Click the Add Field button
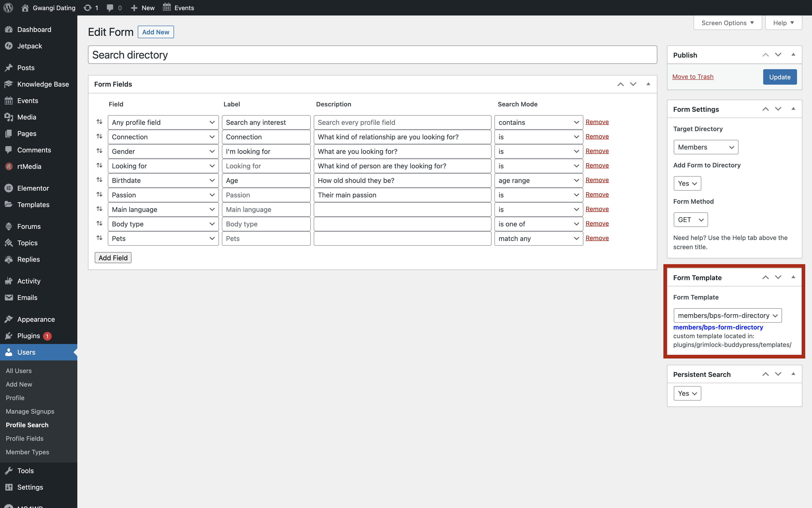The width and height of the screenshot is (812, 508). 113,258
